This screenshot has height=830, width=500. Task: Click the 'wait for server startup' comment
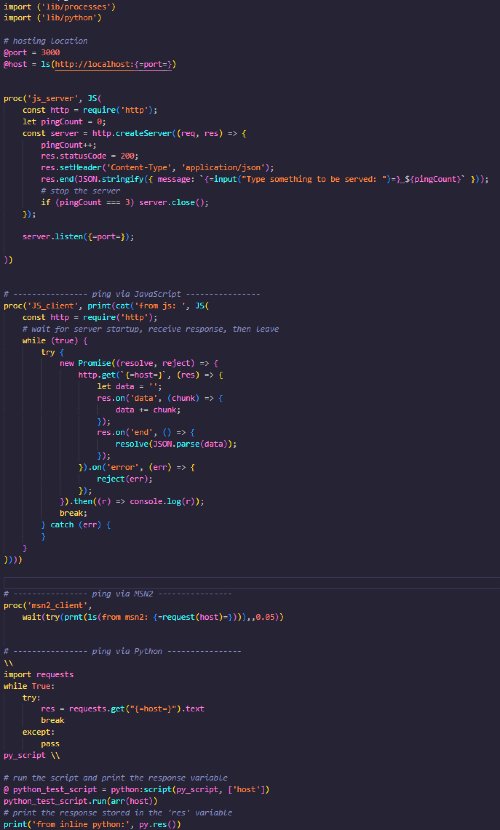coord(151,329)
